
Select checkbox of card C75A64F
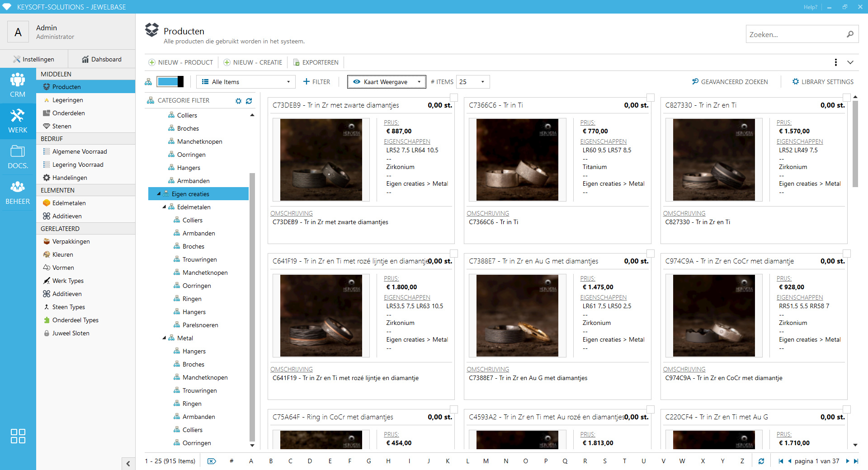(454, 409)
